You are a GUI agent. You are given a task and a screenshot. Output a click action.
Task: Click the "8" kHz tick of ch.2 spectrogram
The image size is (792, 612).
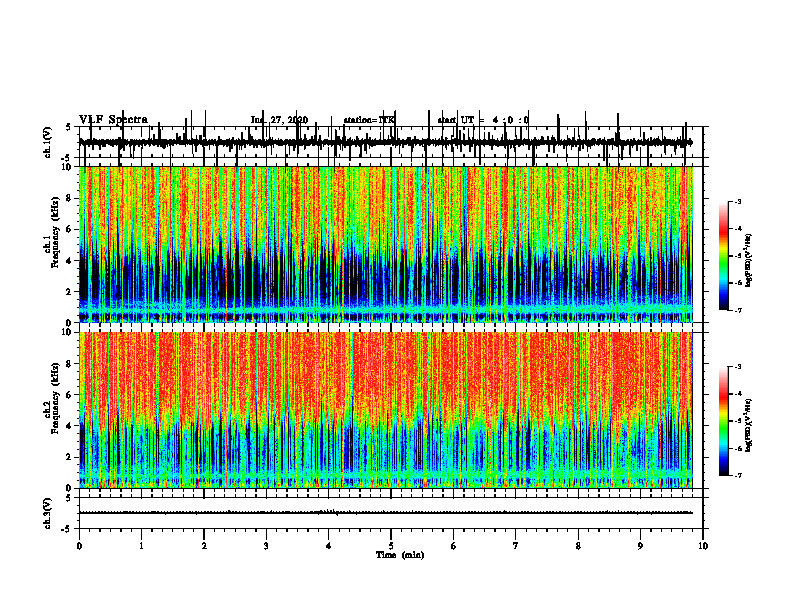[x=70, y=364]
